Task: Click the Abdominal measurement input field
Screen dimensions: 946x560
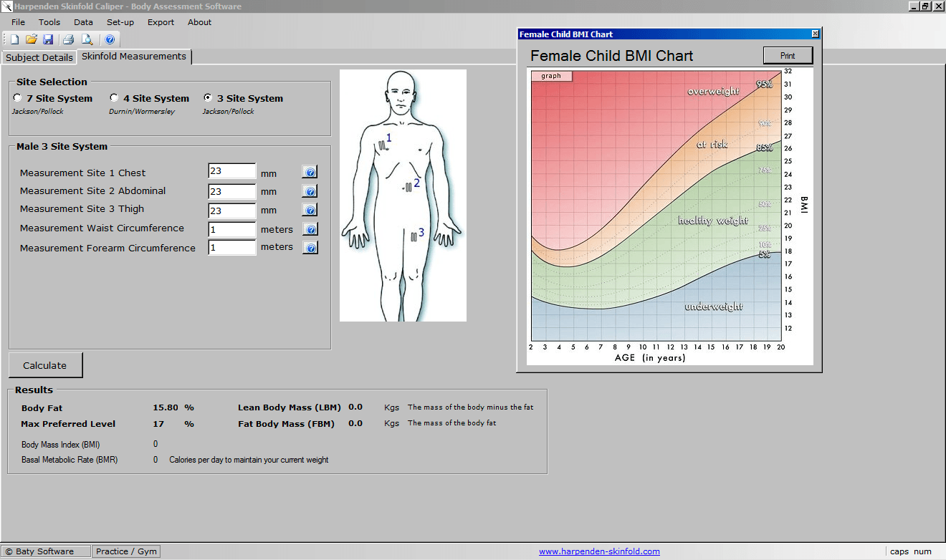Action: (x=231, y=191)
